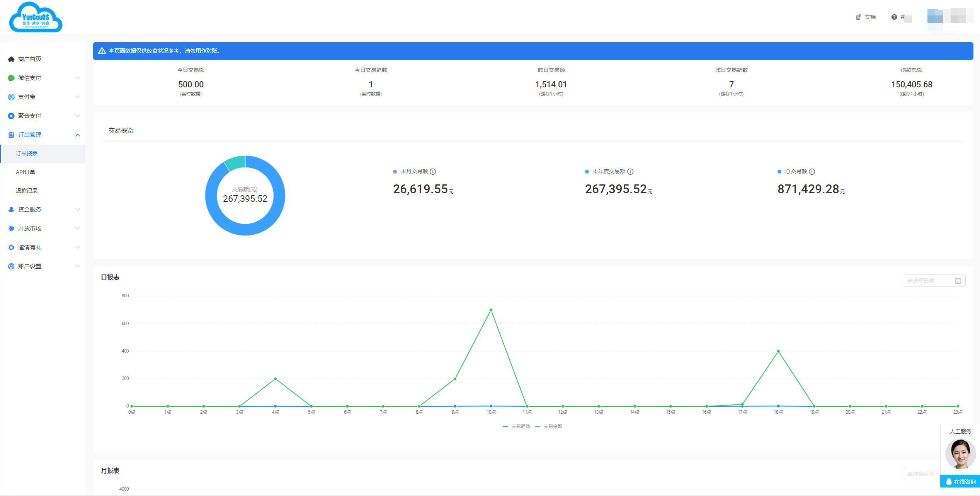The image size is (980, 496).
Task: Click 开放市场 menu label
Action: point(30,228)
